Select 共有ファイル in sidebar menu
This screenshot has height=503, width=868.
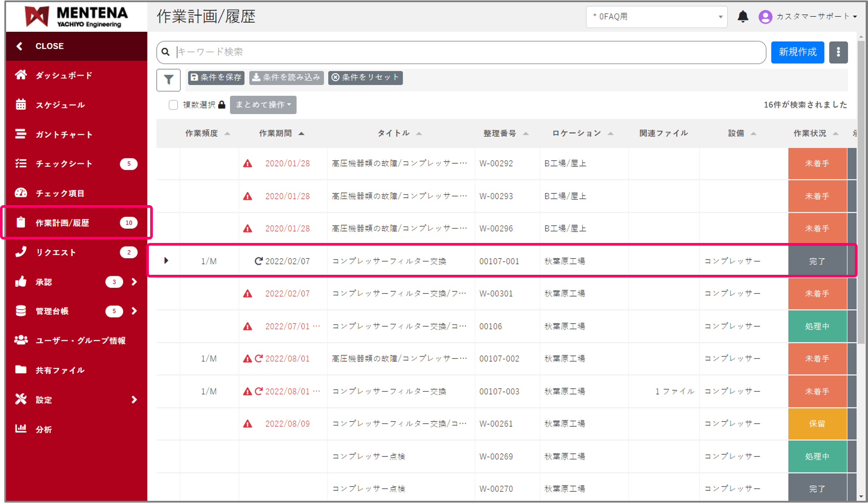click(60, 370)
